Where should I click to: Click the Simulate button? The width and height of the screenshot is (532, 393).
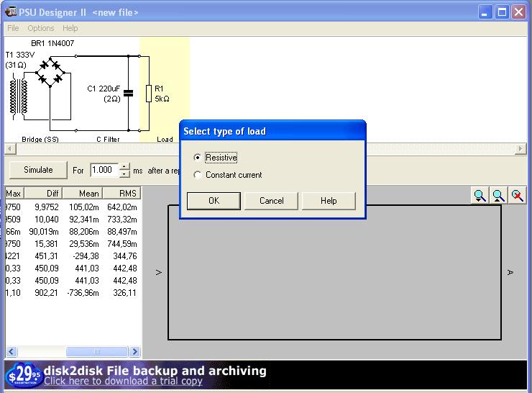click(x=38, y=170)
